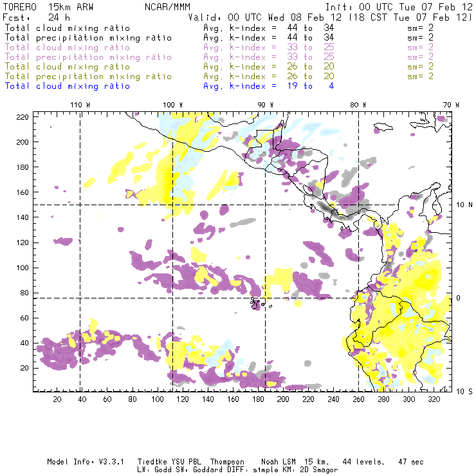Select the "10 S" latitude label

464,392
